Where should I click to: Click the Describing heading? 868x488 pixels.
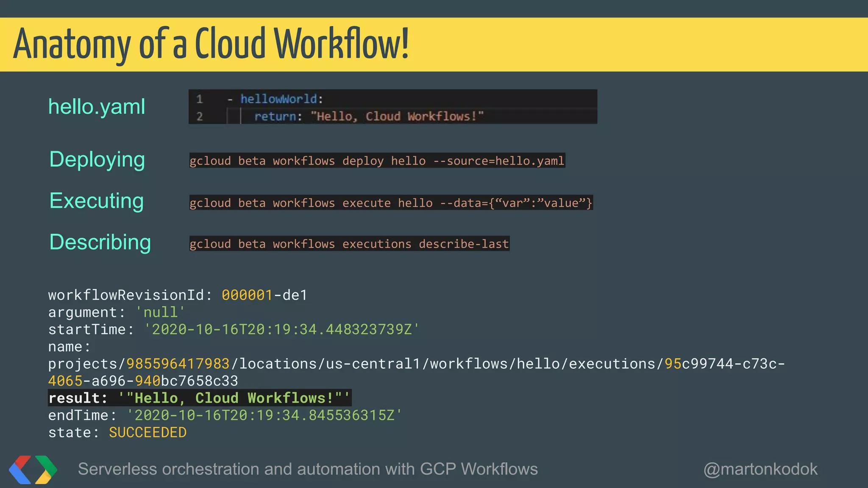pyautogui.click(x=100, y=242)
